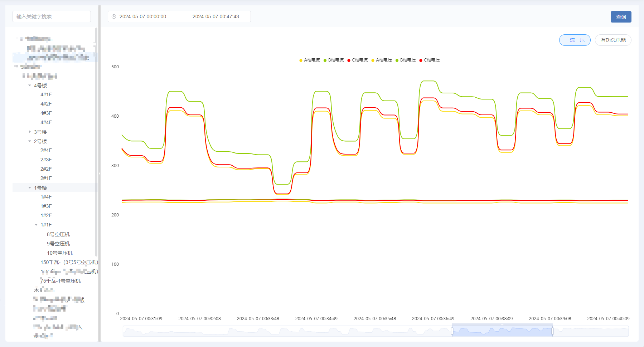Click the clock icon in date range picker
Viewport: 644px width, 347px height.
click(114, 16)
